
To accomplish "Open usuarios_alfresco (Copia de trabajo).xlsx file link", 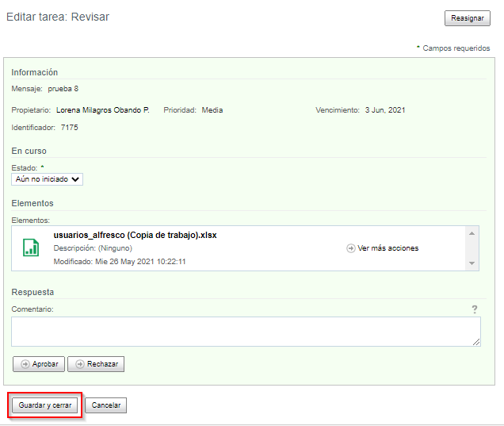I will click(135, 235).
